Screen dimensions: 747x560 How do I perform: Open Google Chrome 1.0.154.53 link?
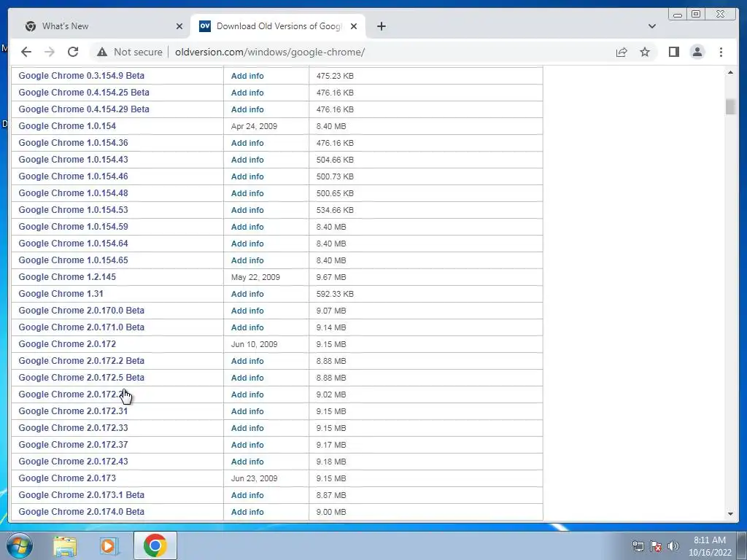(x=73, y=209)
